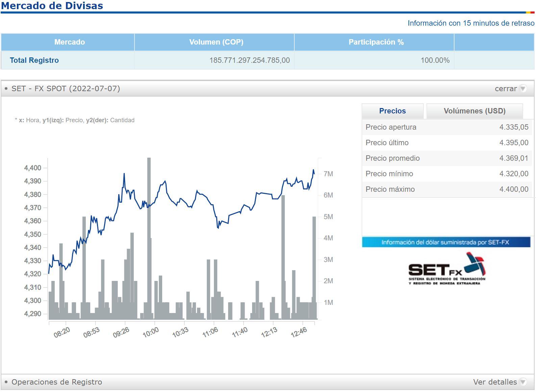This screenshot has width=539, height=392.
Task: Click the arrow icon beside cerrar
Action: tap(523, 88)
